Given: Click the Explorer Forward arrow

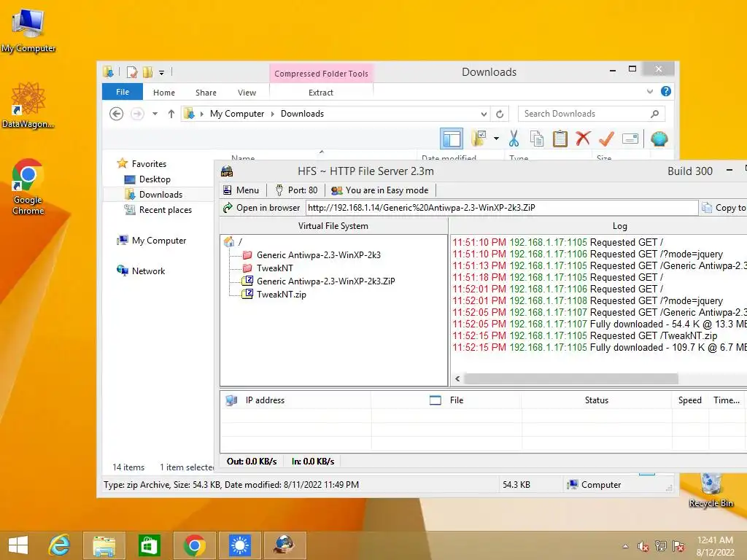Looking at the screenshot, I should click(137, 114).
